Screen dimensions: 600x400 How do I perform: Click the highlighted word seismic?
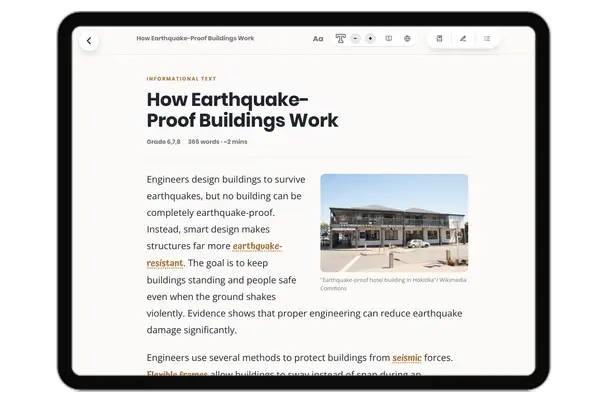[407, 358]
